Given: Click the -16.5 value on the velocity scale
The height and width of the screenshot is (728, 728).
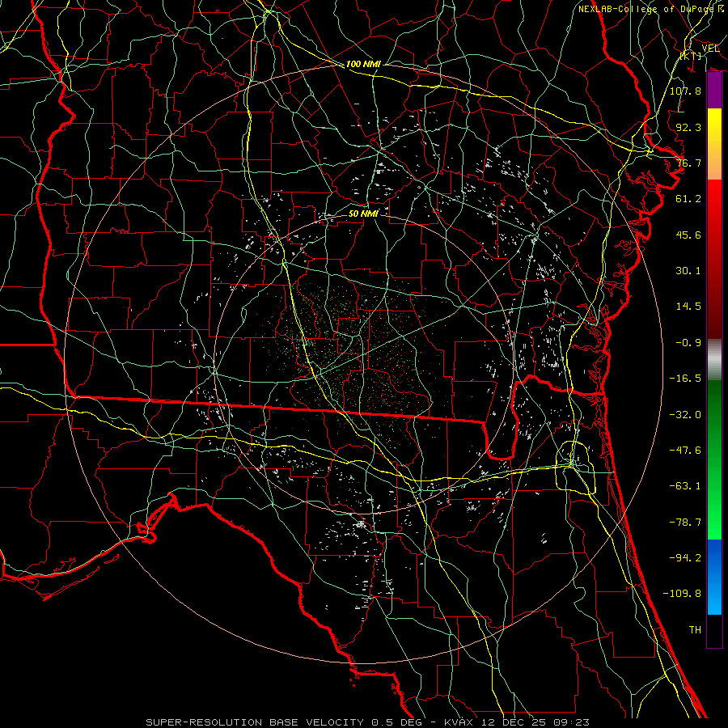Looking at the screenshot, I should point(685,379).
